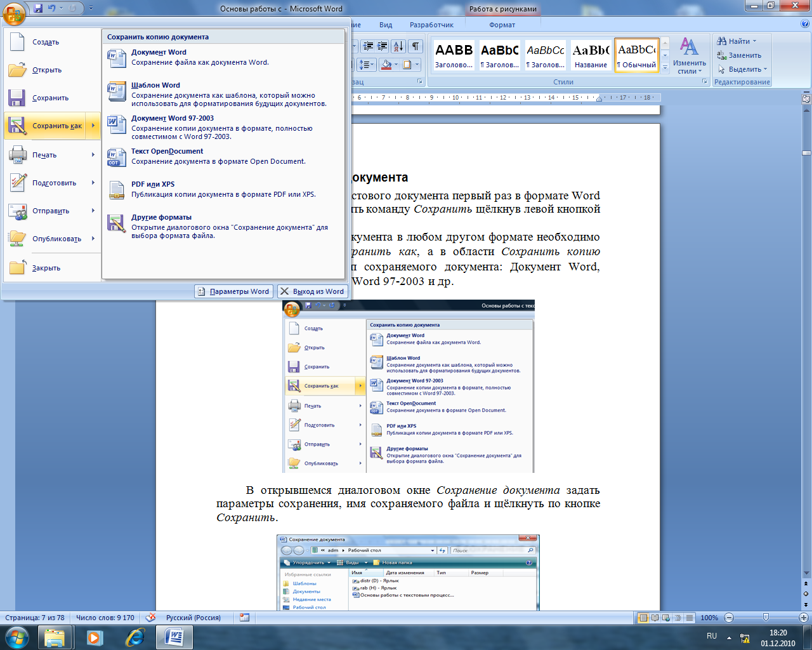
Task: Switch to the Формат ribbon tab
Action: [502, 25]
